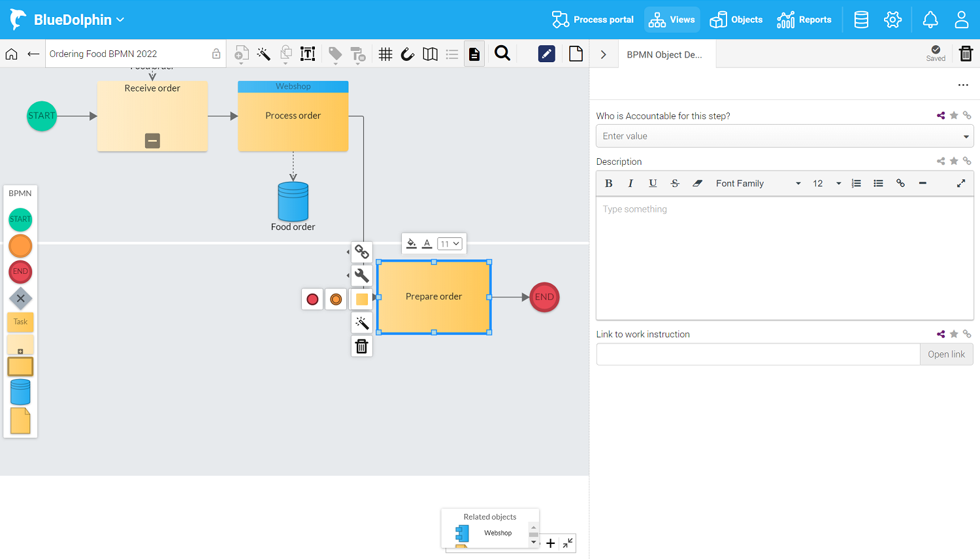Image resolution: width=980 pixels, height=559 pixels.
Task: Toggle the map overview icon
Action: [x=430, y=54]
